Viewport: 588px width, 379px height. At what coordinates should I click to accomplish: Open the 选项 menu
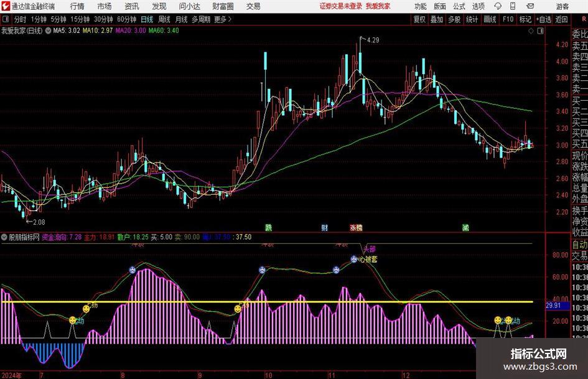click(x=478, y=6)
